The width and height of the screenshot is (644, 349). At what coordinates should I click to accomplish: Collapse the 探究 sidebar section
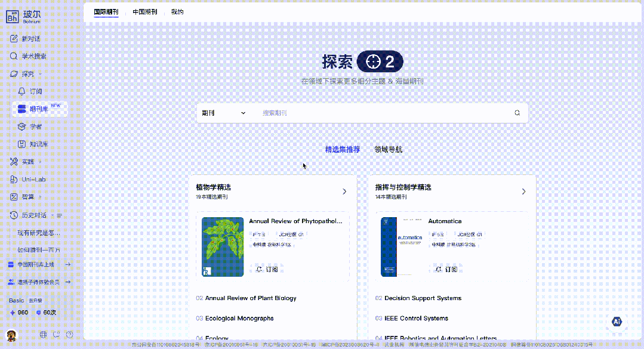tap(40, 74)
